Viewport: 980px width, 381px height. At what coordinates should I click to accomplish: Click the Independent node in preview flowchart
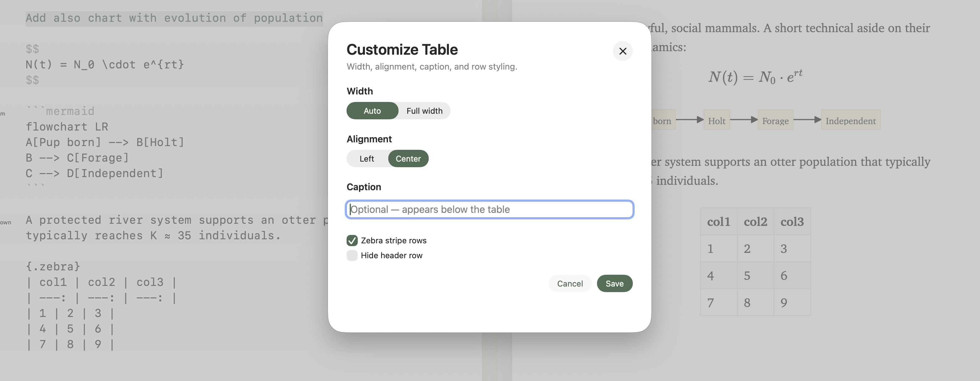(x=851, y=120)
